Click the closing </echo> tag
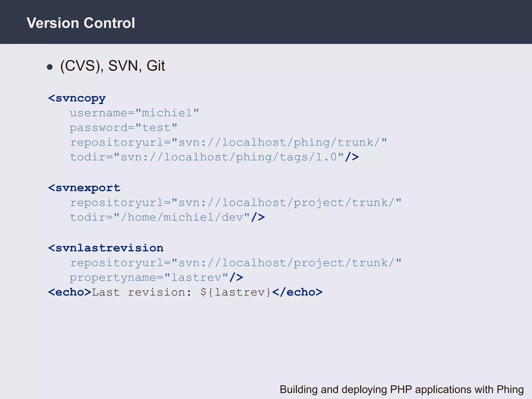This screenshot has height=399, width=532. 297,292
